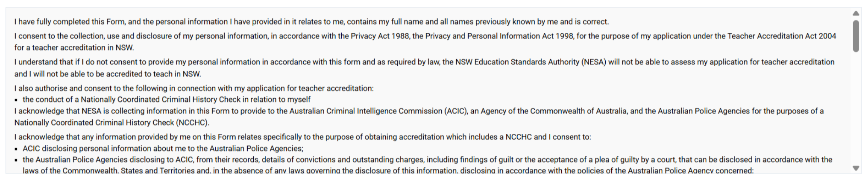Viewport: 868px width, 182px height.
Task: Click the scroll up arrow of consent box
Action: (856, 13)
